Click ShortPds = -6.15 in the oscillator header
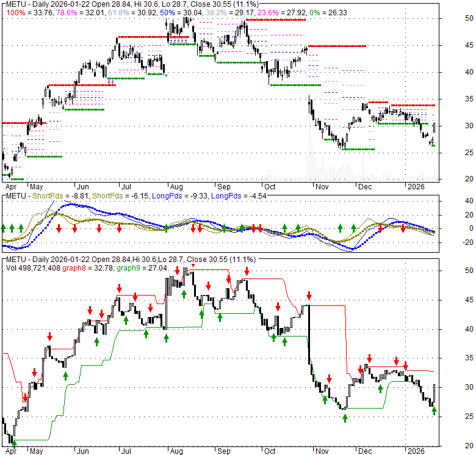The image size is (476, 455). pyautogui.click(x=120, y=196)
